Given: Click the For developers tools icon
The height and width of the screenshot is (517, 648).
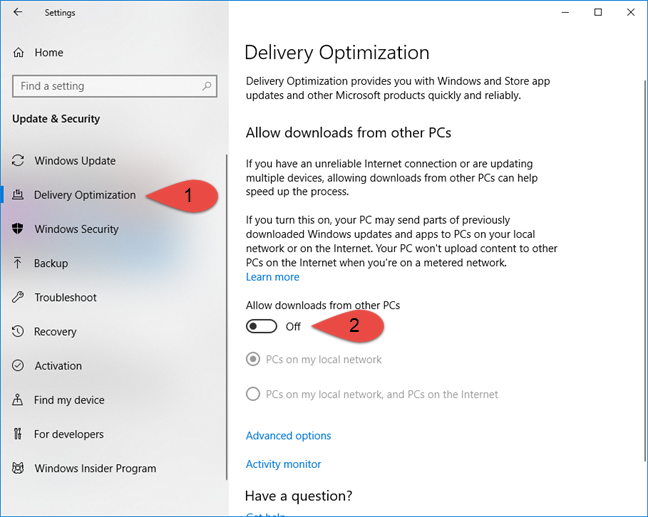Looking at the screenshot, I should (17, 434).
